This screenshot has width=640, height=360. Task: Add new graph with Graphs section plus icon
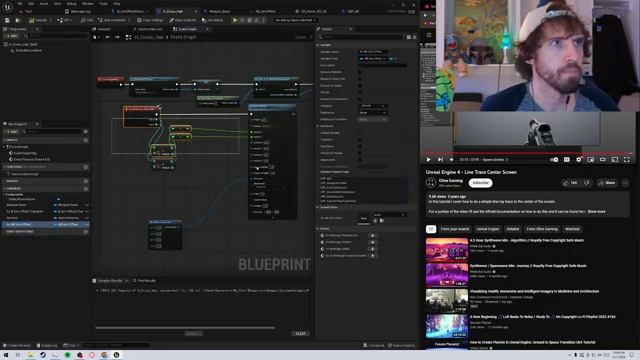pyautogui.click(x=86, y=140)
